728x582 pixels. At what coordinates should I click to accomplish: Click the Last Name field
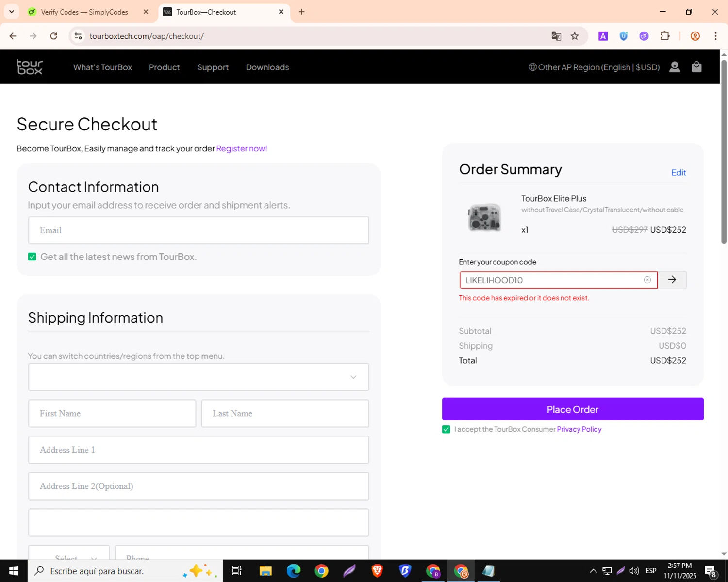tap(285, 413)
